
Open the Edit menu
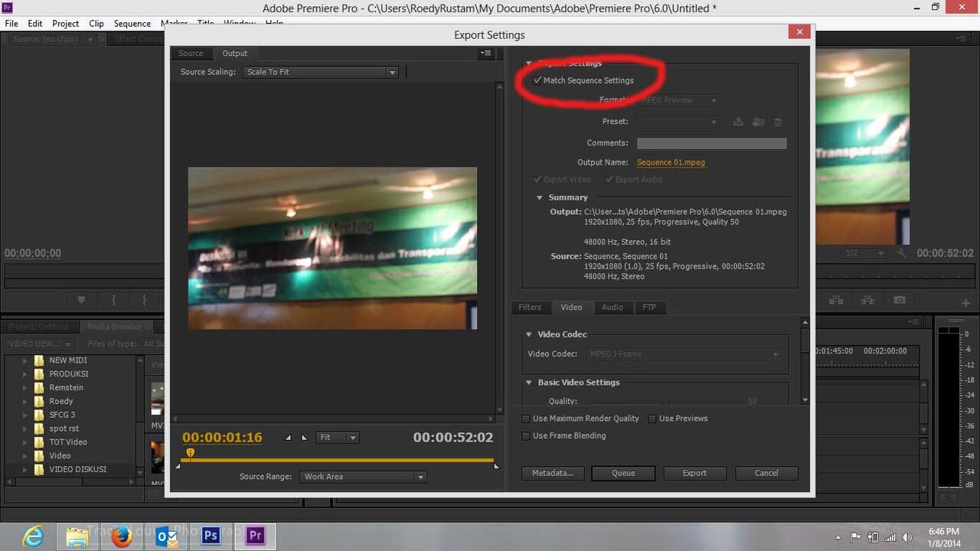[x=35, y=24]
